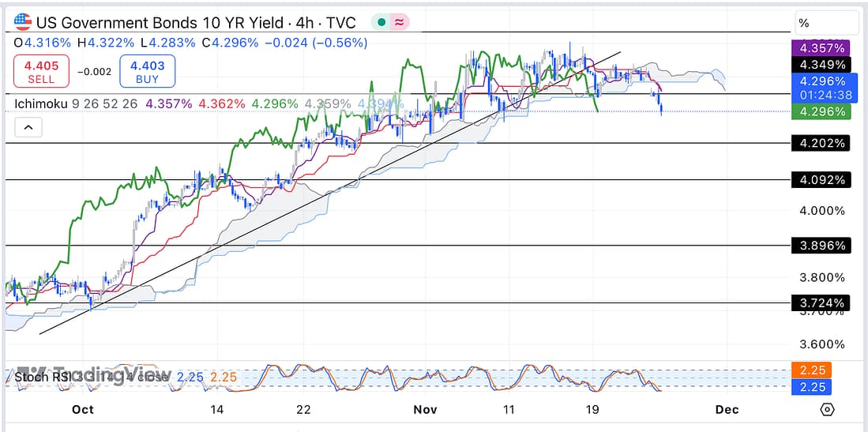Click the 4.403 BUY button

(147, 72)
